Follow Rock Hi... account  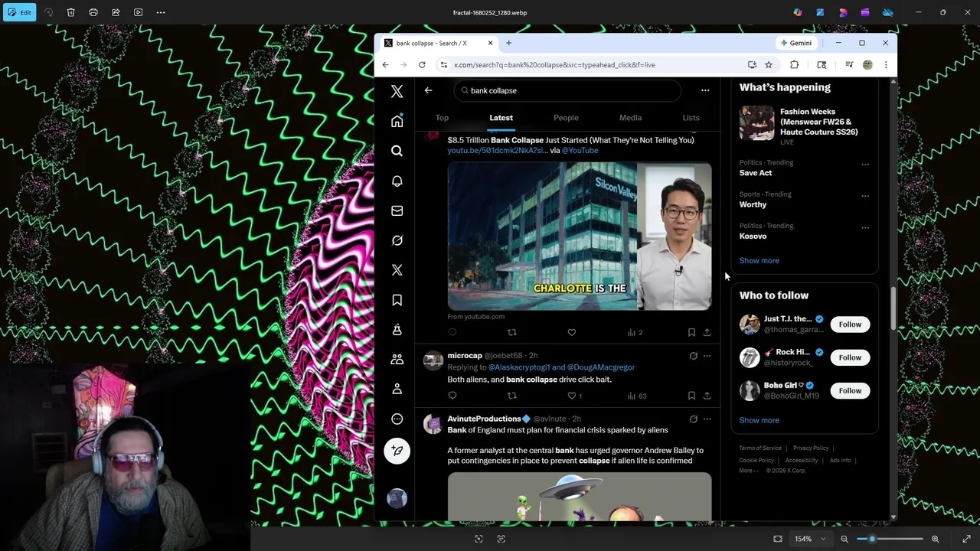[850, 357]
